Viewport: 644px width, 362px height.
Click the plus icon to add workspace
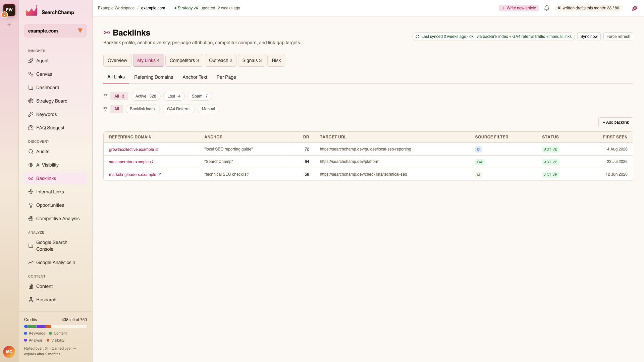pyautogui.click(x=9, y=25)
